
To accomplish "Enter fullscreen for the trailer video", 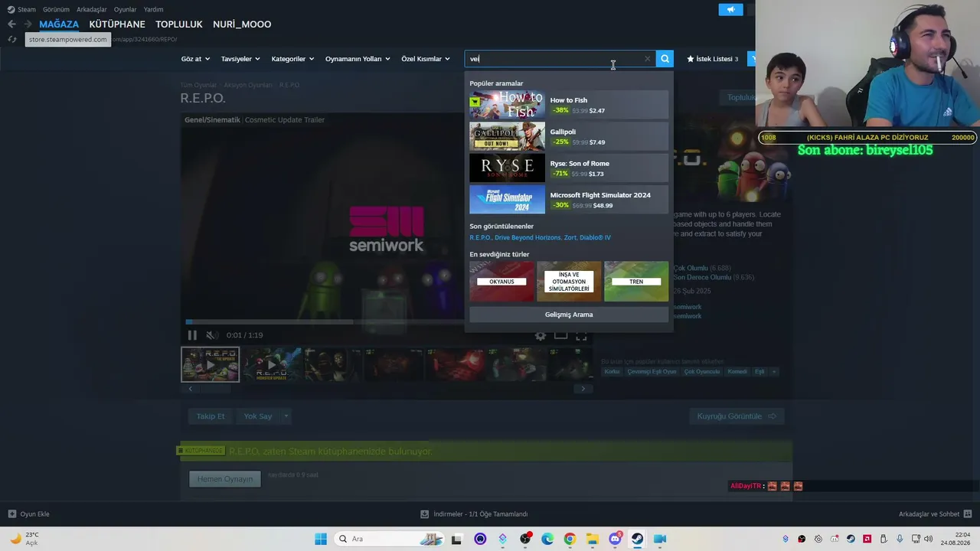I will [x=581, y=335].
